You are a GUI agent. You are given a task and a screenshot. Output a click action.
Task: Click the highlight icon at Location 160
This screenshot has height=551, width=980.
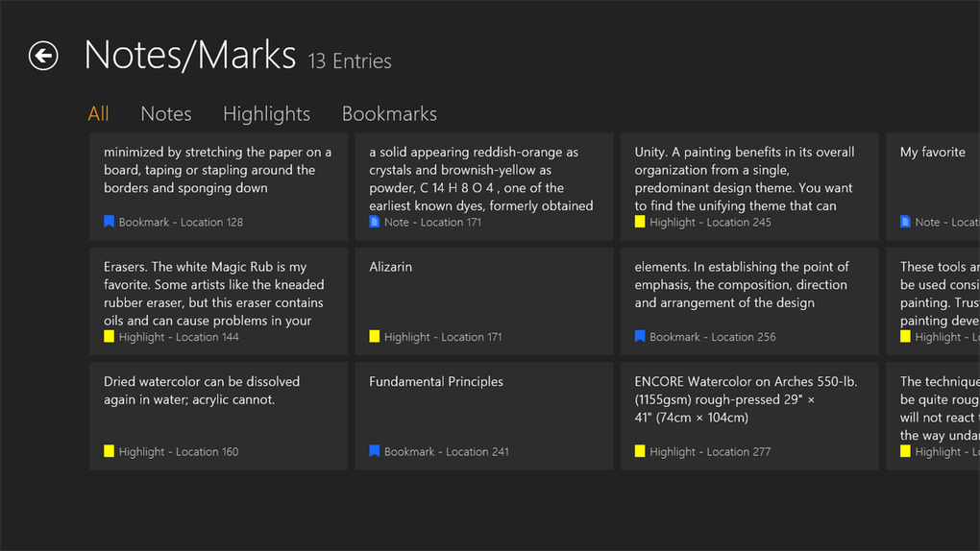pos(110,451)
